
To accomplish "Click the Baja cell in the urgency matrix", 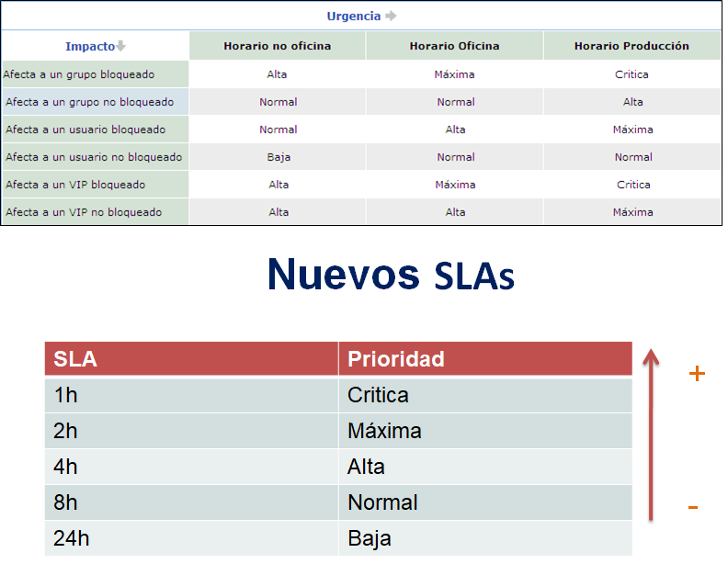I will [x=279, y=157].
